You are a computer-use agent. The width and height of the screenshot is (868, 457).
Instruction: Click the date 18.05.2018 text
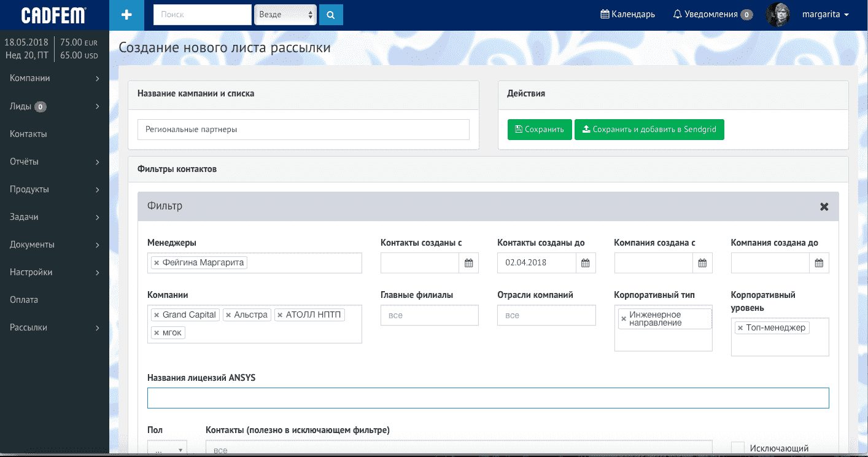click(26, 42)
